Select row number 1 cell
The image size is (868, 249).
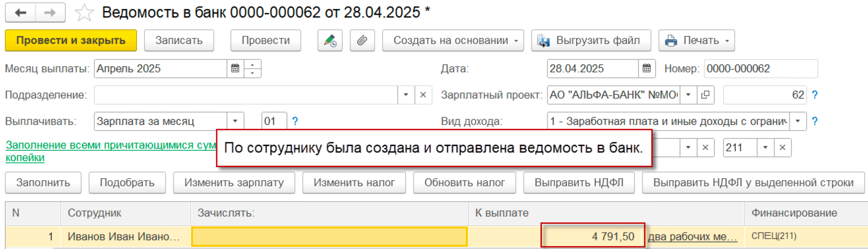pyautogui.click(x=33, y=236)
